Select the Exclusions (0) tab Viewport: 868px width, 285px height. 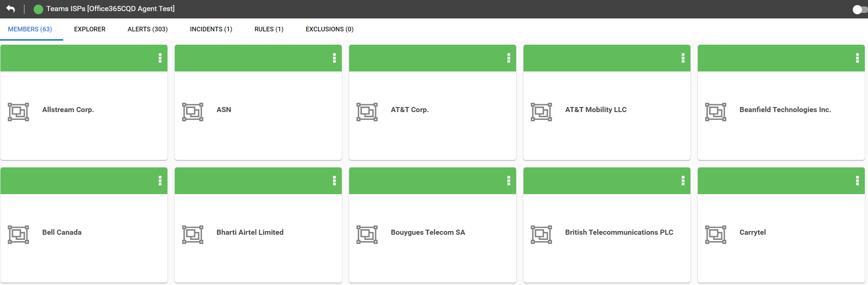(330, 29)
